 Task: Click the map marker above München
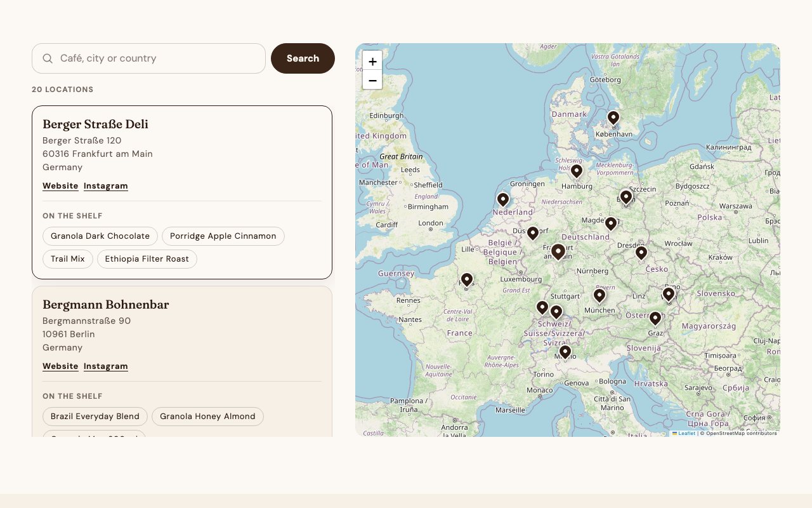[x=599, y=295]
